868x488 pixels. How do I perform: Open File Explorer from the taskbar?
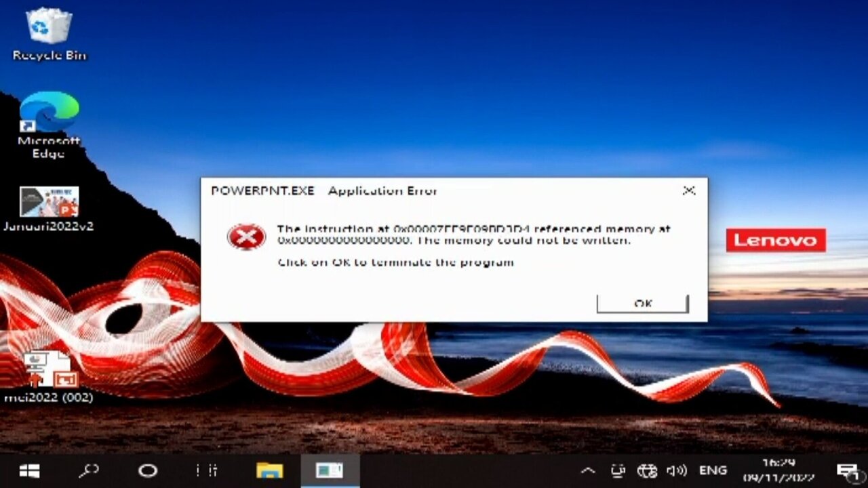click(269, 470)
